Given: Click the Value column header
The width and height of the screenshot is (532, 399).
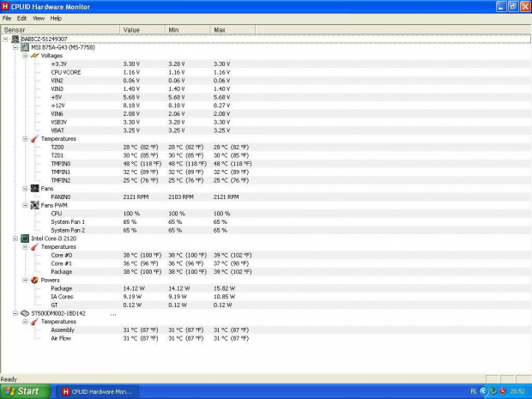Looking at the screenshot, I should coord(142,30).
